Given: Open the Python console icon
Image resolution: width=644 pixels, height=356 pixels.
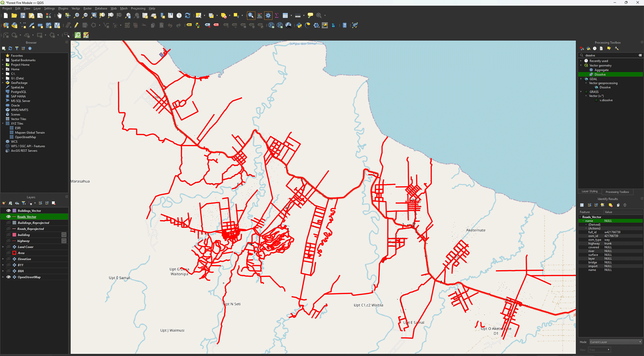Looking at the screenshot, I should tap(299, 25).
